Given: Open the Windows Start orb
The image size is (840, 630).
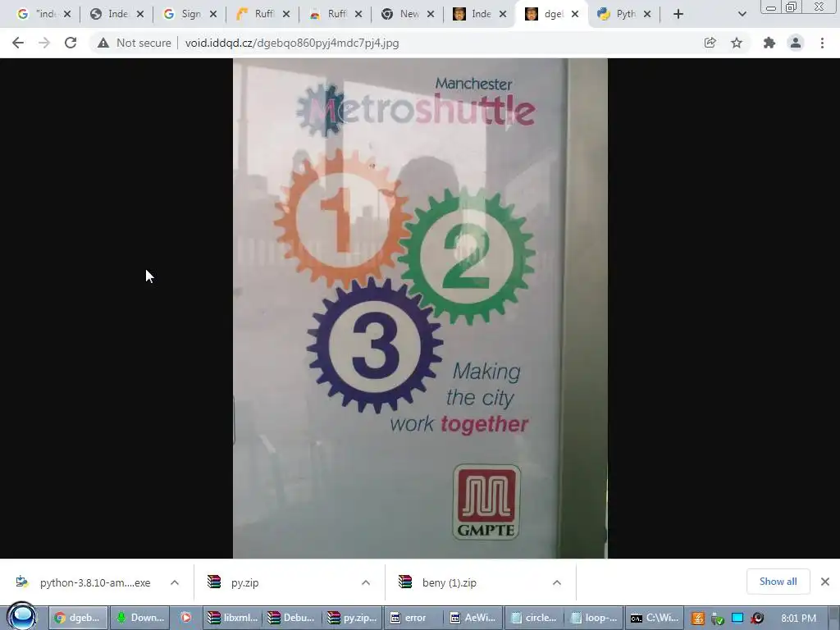Looking at the screenshot, I should [x=22, y=617].
